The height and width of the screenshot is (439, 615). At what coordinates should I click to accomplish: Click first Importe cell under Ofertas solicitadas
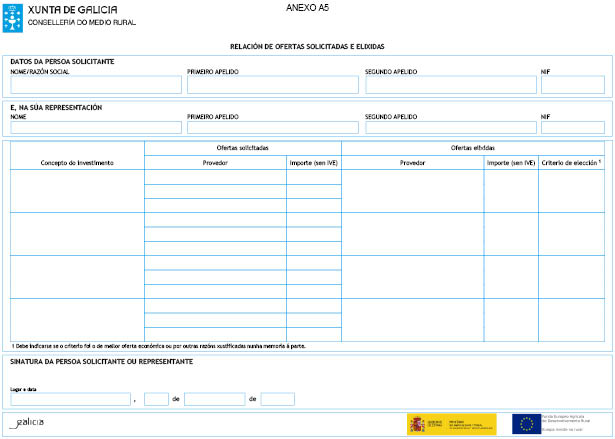pyautogui.click(x=314, y=177)
